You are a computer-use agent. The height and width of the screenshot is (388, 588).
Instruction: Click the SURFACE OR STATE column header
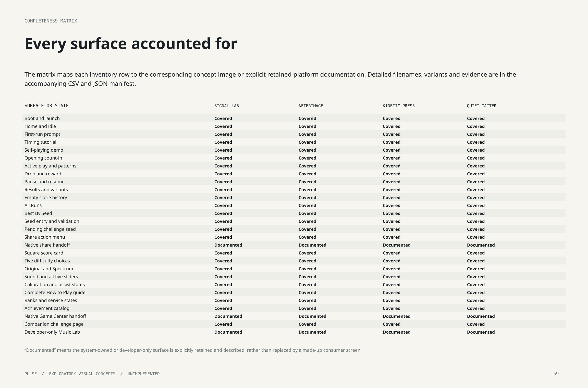coord(46,106)
